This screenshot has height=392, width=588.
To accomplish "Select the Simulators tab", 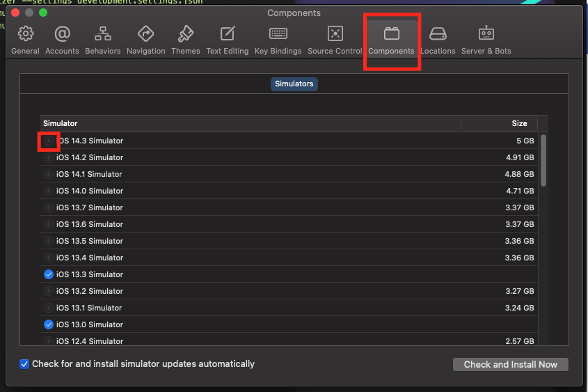I will point(294,84).
